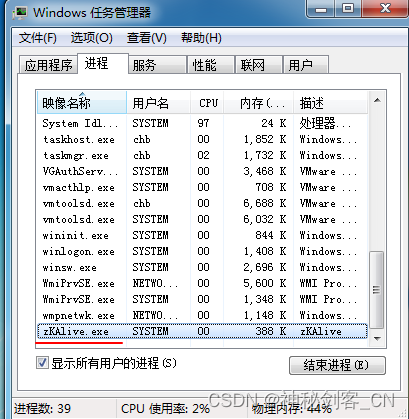Select vmtoolsd.exe with 6,032 K memory
Screen dimensions: 409x419
coord(202,219)
